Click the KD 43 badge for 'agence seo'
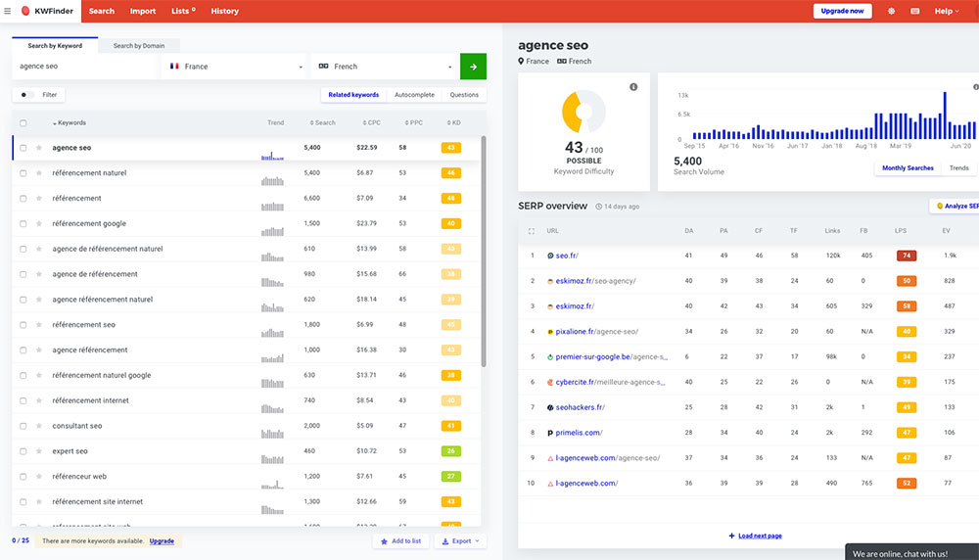The image size is (979, 560). pos(450,148)
